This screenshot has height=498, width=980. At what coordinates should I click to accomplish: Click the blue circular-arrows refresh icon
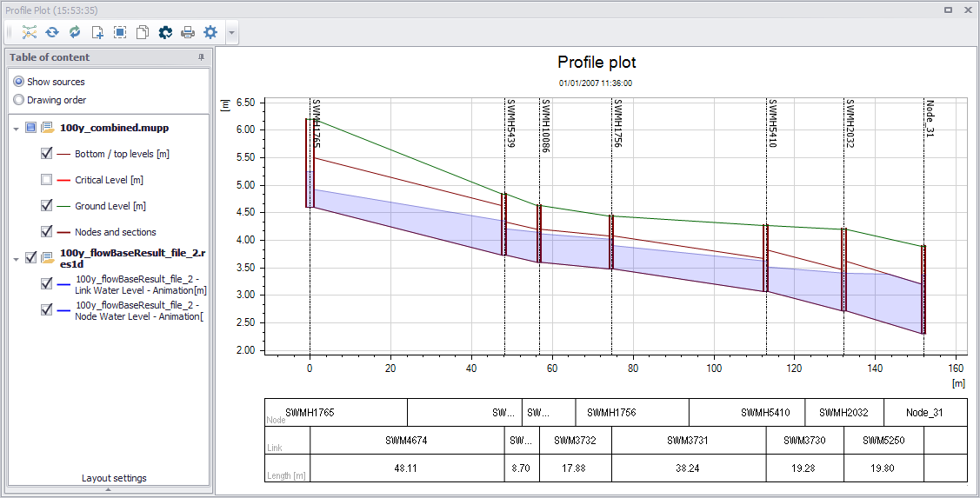pyautogui.click(x=52, y=32)
